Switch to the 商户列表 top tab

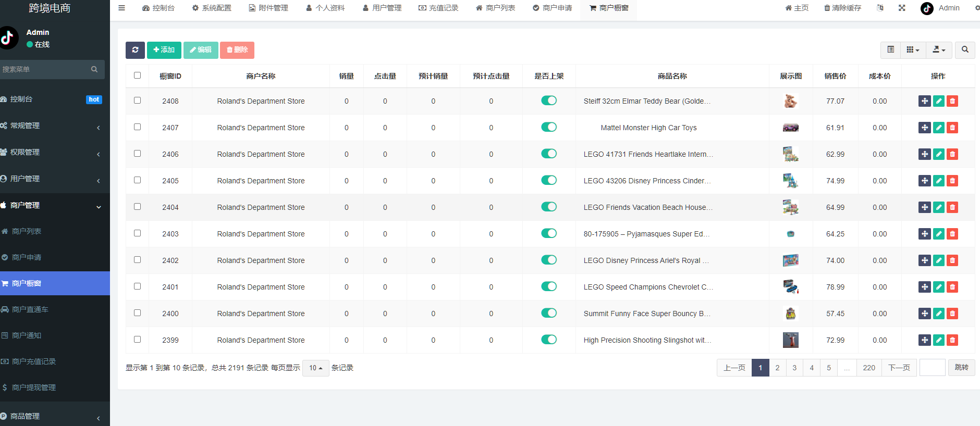coord(495,8)
